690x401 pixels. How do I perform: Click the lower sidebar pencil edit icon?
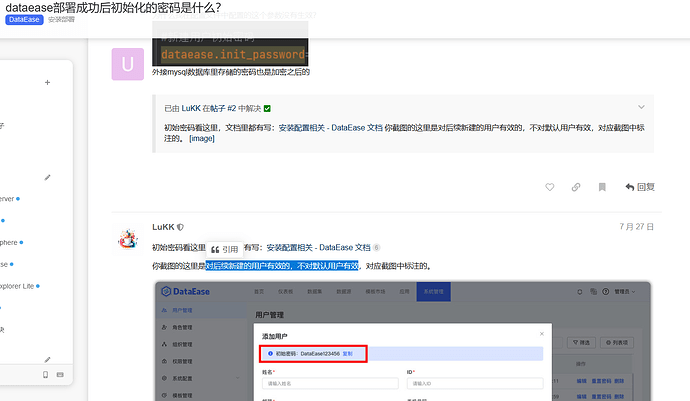[48, 360]
